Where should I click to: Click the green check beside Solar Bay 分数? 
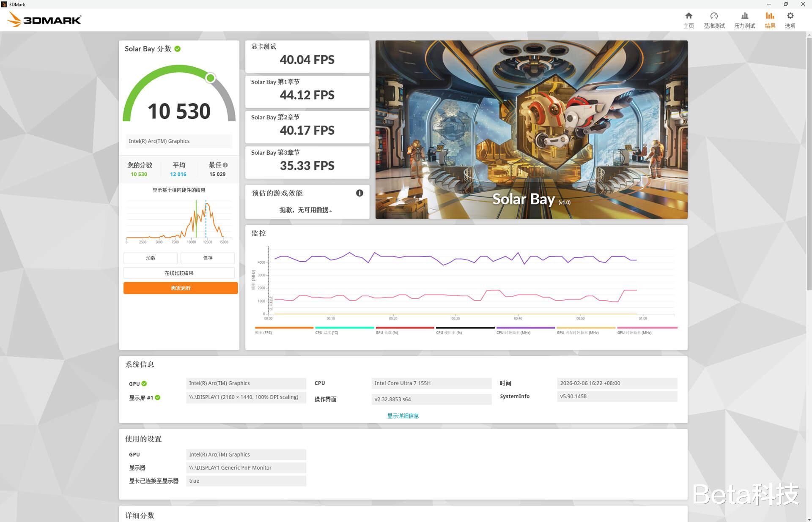tap(178, 49)
